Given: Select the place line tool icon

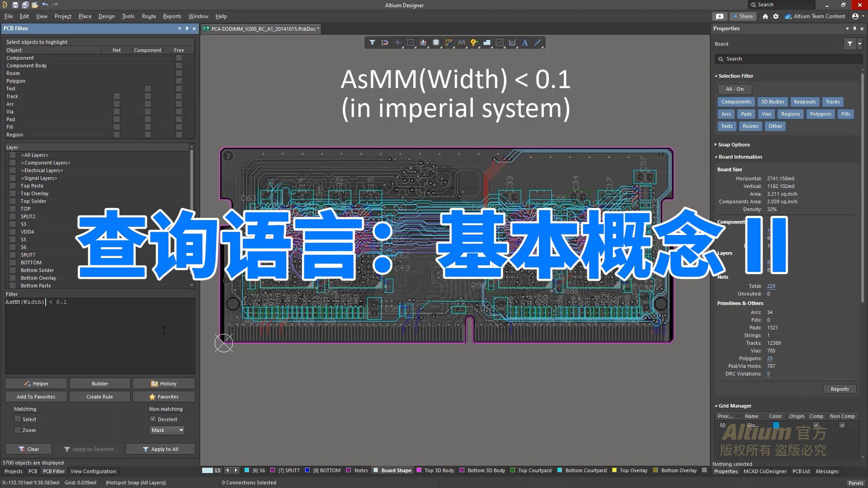Looking at the screenshot, I should 538,42.
